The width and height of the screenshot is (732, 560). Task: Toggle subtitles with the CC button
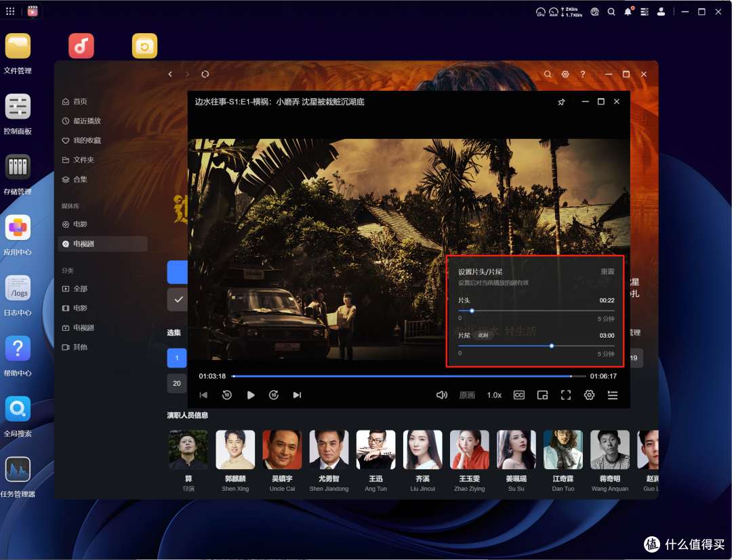(x=519, y=395)
